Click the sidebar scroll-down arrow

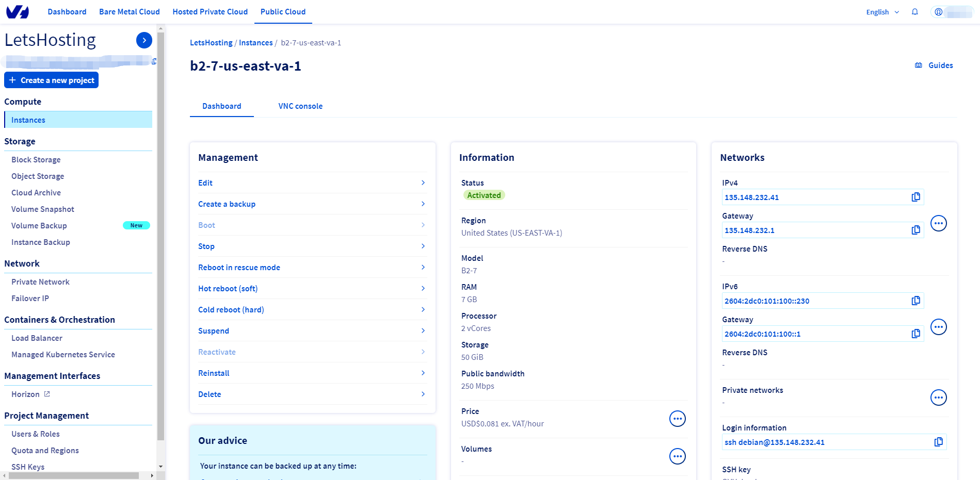[160, 467]
